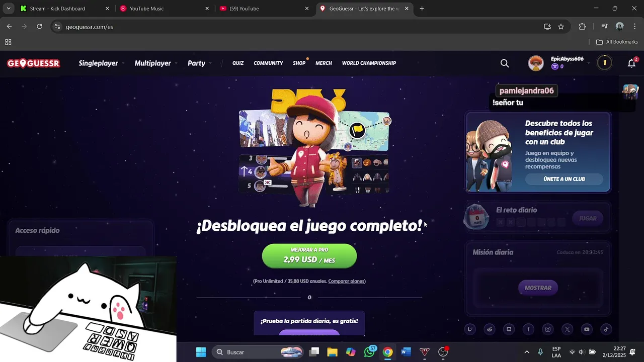Viewport: 644px width, 362px height.
Task: Open WhatsApp from the taskbar
Action: pyautogui.click(x=370, y=352)
